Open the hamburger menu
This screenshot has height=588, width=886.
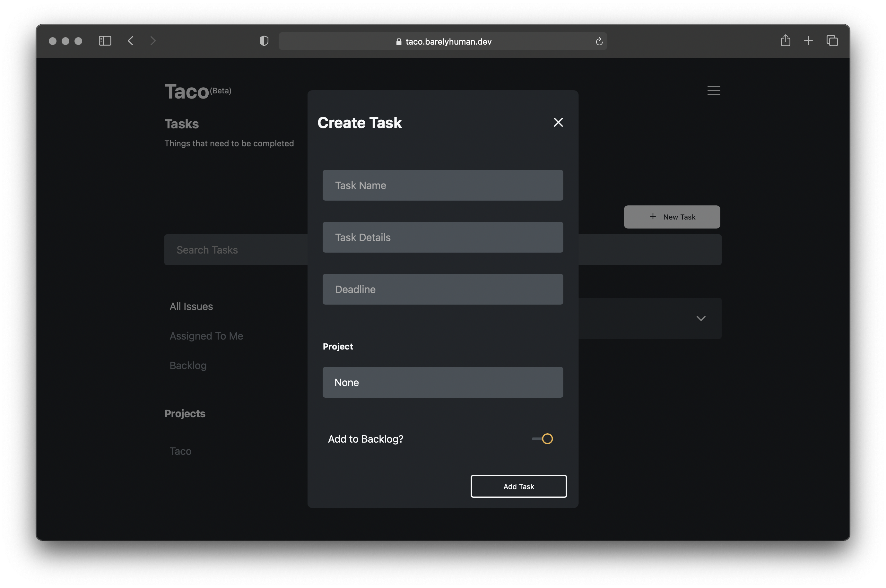[x=713, y=91]
